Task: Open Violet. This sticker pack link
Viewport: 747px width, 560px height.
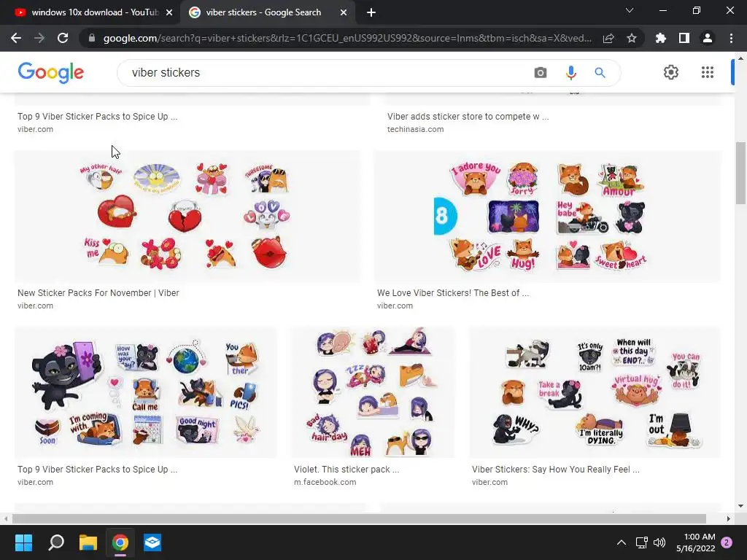Action: point(347,469)
